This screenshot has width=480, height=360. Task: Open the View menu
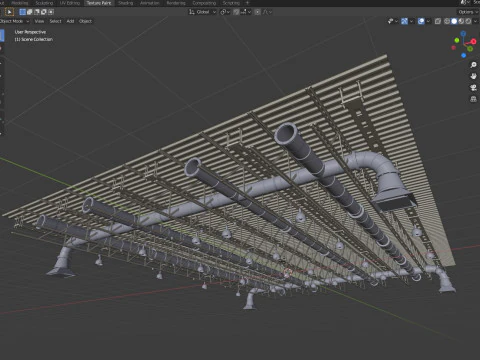tap(39, 21)
